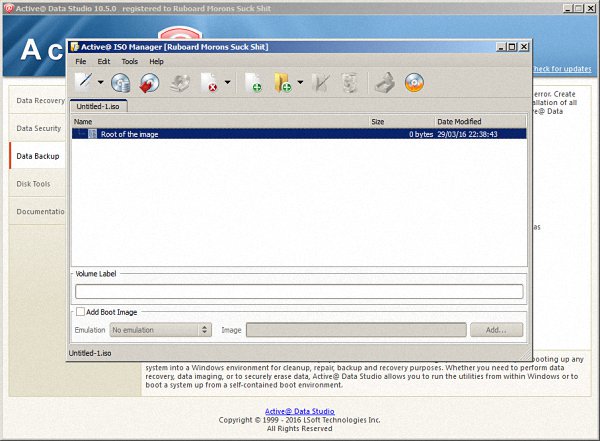The width and height of the screenshot is (600, 441).
Task: Click the close document red X icon
Action: [209, 83]
